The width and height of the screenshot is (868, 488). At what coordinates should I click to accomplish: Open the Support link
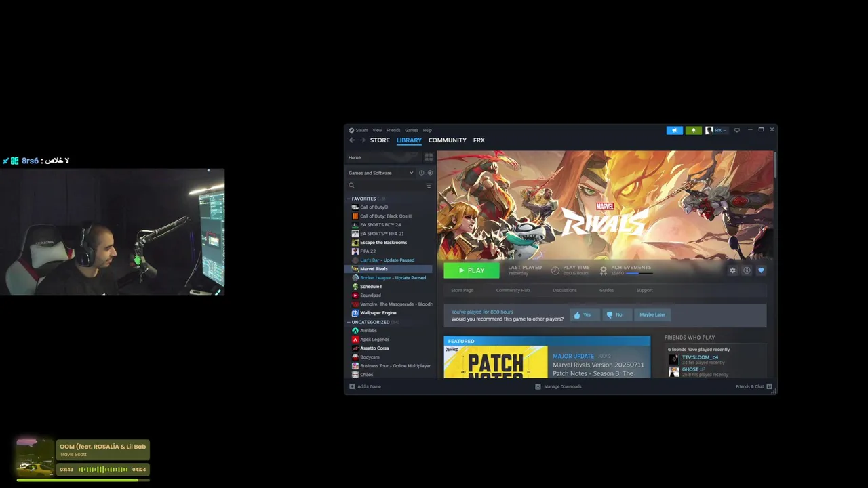644,290
